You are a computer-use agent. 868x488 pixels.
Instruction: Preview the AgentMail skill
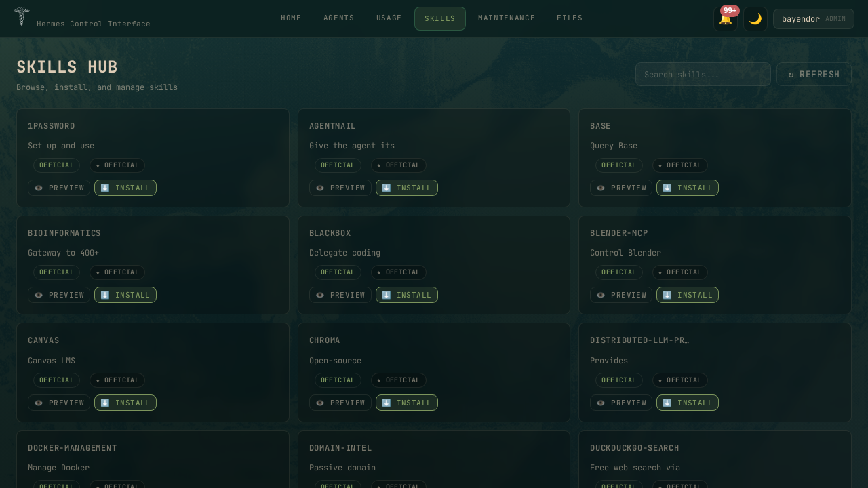point(340,188)
